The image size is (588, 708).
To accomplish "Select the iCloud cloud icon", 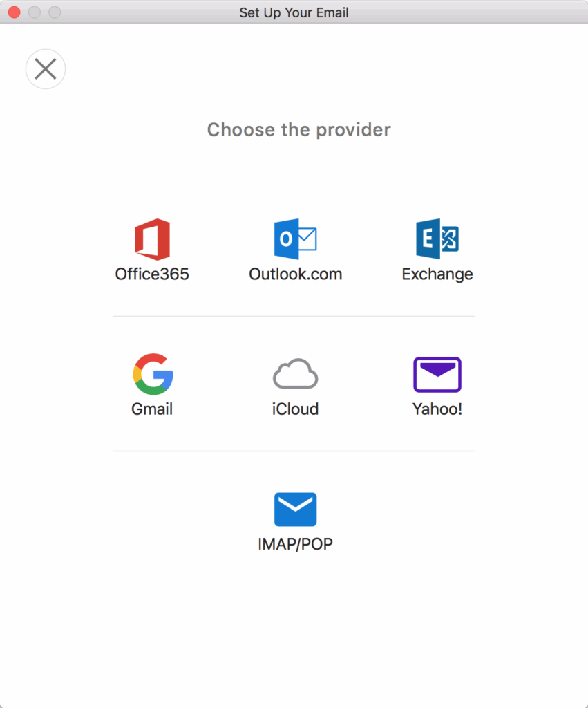I will click(x=295, y=374).
